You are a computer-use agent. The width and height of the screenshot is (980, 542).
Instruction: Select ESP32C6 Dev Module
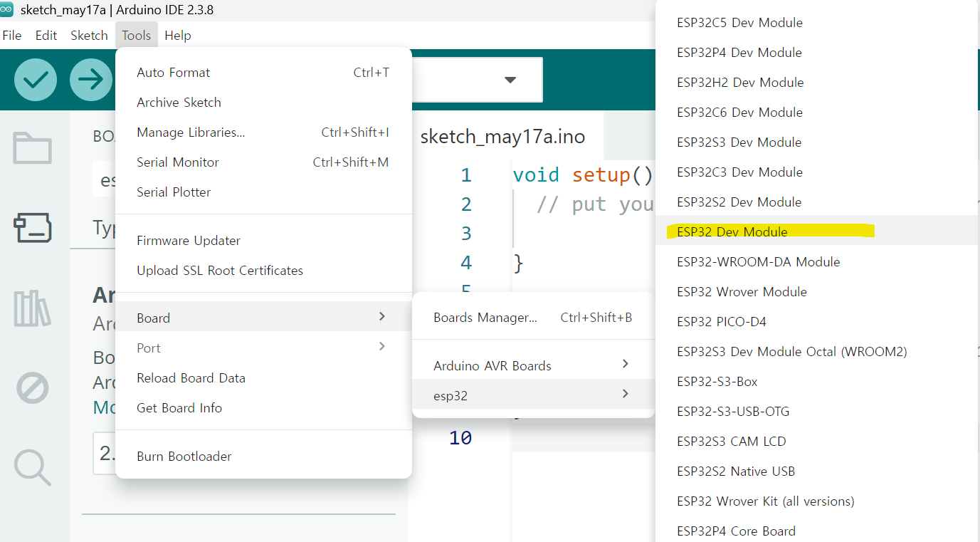817,113
